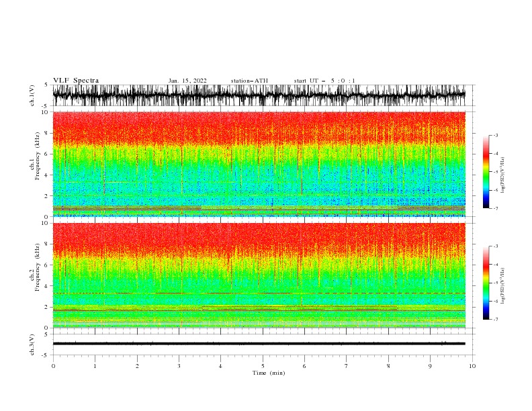Select the date label 'Jan. 15, 2022'

coord(187,81)
